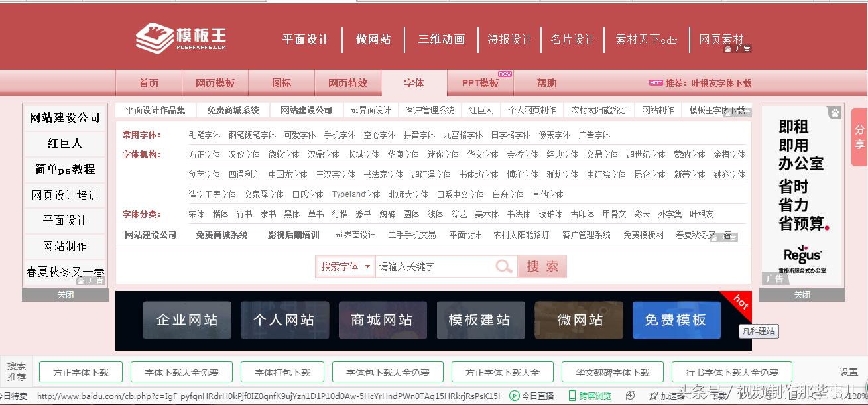
Task: Click the magnifying glass icon in search bar
Action: click(504, 266)
